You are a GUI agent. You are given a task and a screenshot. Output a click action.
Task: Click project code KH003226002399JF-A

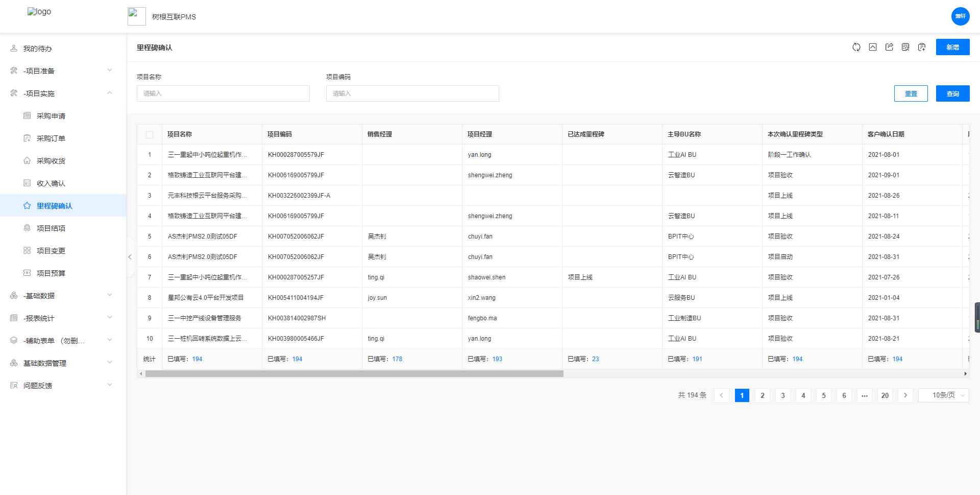pyautogui.click(x=299, y=196)
